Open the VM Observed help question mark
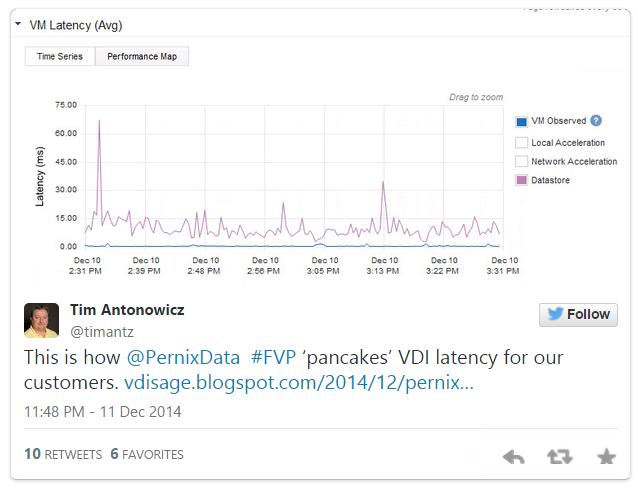The image size is (638, 488). (596, 120)
